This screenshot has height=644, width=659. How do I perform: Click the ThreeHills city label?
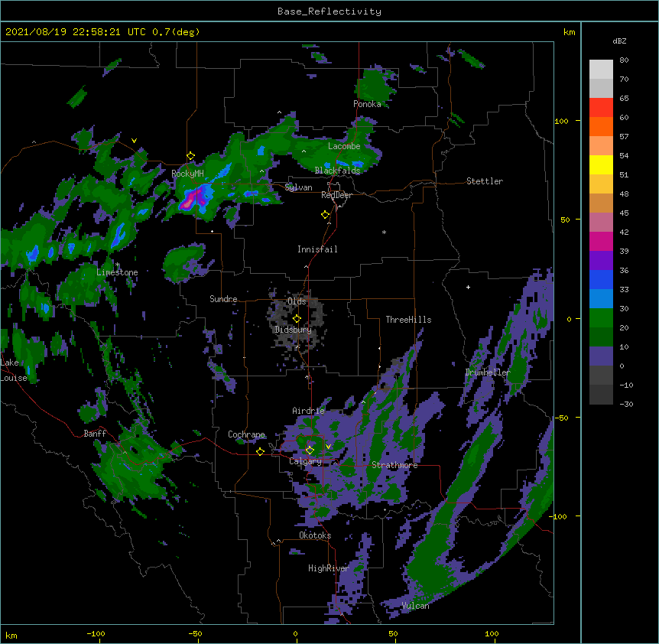[x=408, y=320]
